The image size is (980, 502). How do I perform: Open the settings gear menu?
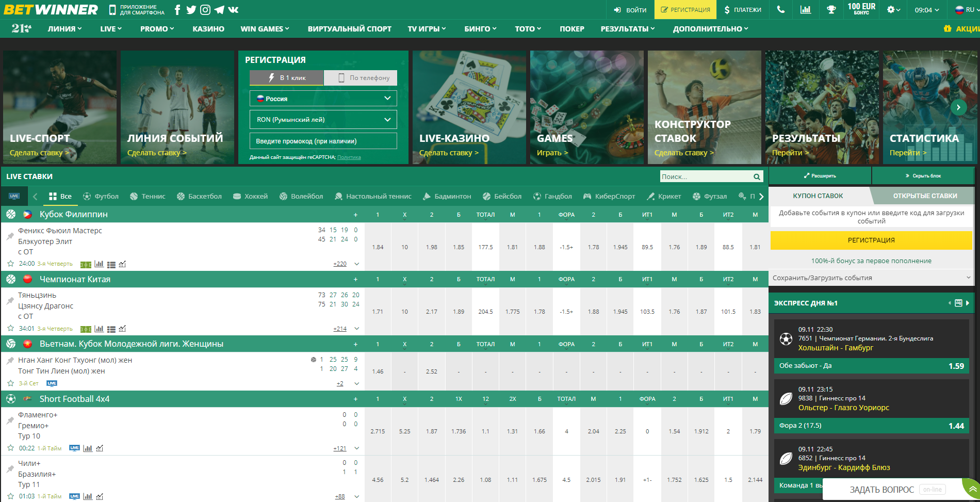click(x=893, y=10)
